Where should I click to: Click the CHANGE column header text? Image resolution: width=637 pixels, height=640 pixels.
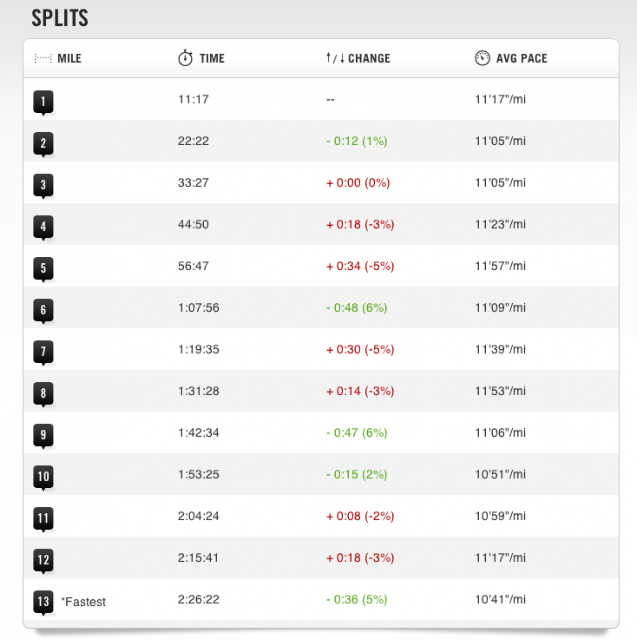(x=369, y=58)
